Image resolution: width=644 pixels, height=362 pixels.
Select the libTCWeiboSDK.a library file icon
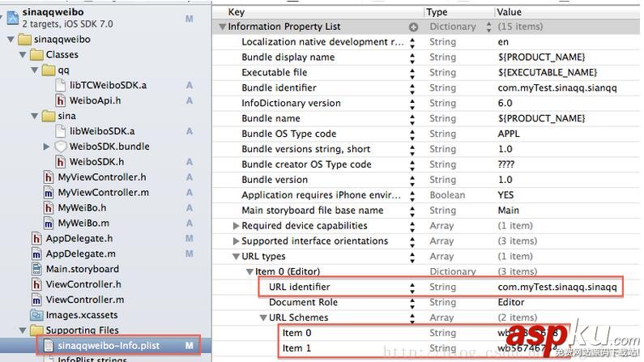(61, 85)
